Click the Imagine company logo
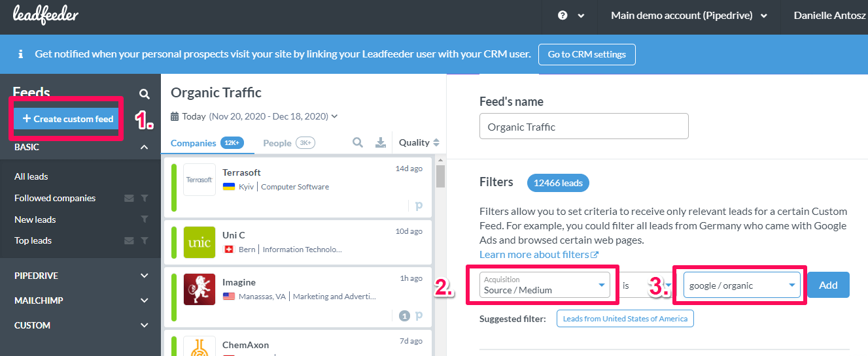The image size is (868, 356). click(200, 289)
